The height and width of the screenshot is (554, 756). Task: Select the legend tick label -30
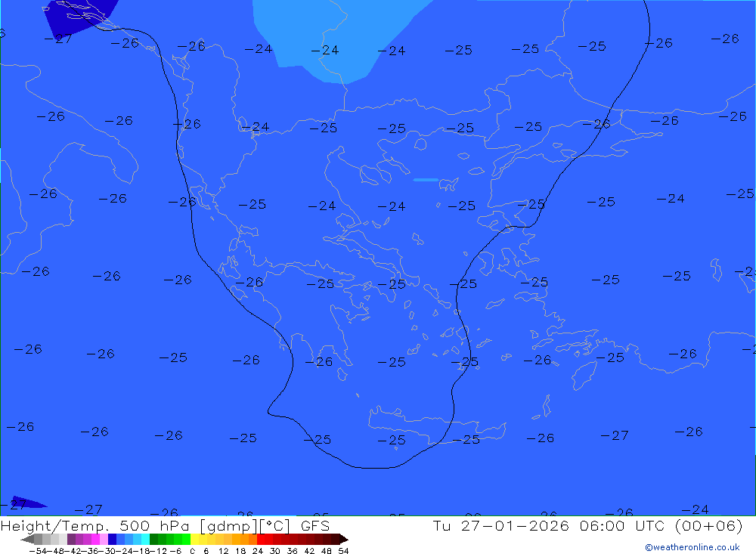pos(107,551)
